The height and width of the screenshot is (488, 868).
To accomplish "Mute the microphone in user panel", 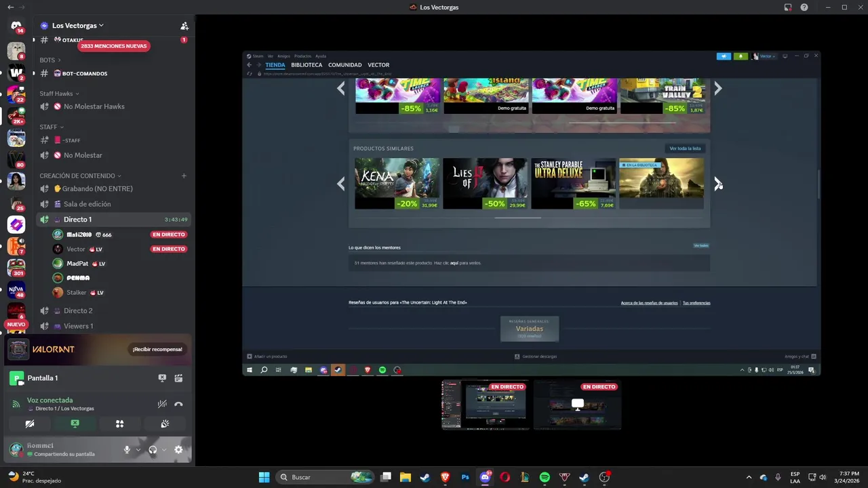I will [127, 449].
